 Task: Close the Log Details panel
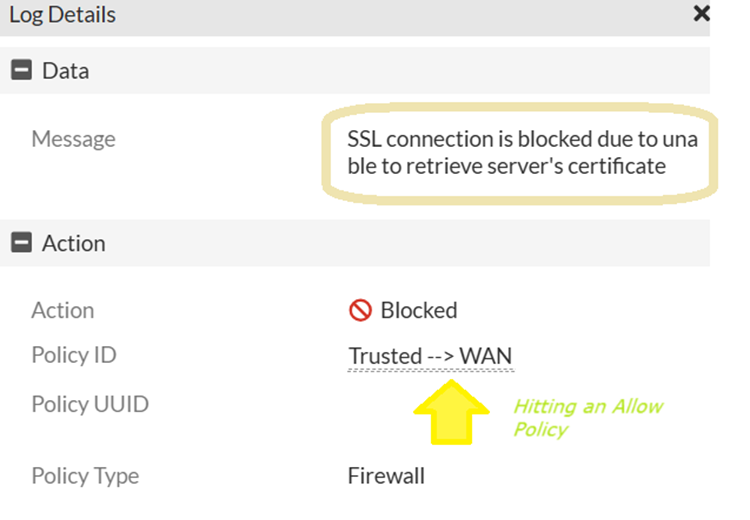[701, 14]
